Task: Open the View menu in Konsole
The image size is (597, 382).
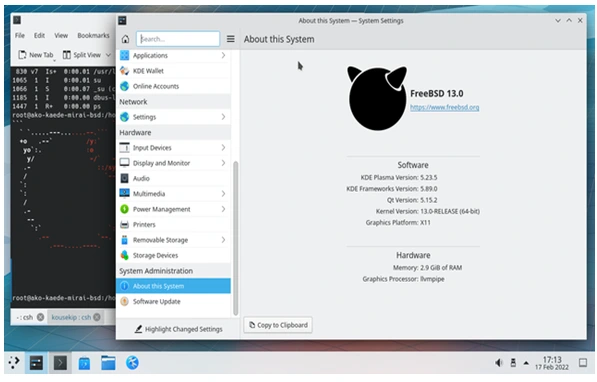Action: tap(61, 35)
